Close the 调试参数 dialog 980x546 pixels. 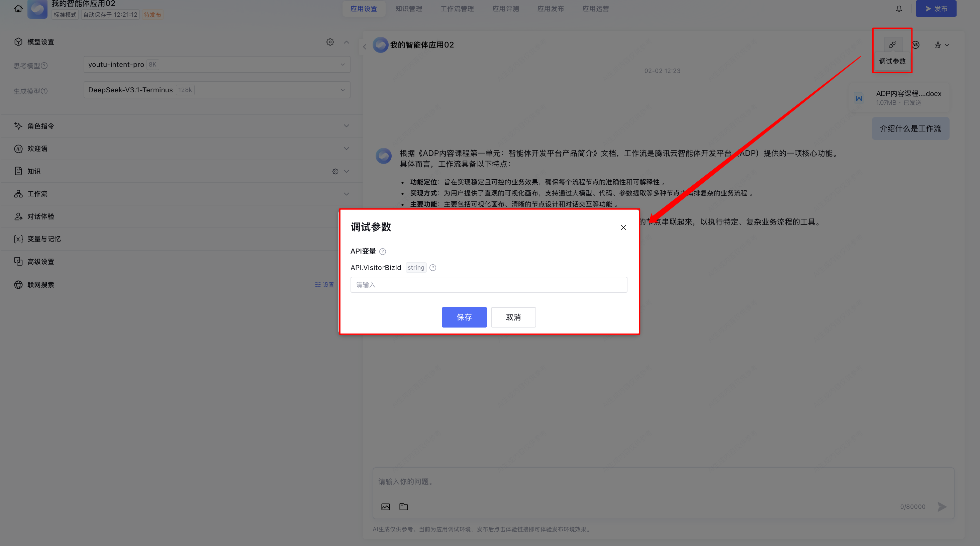click(623, 227)
